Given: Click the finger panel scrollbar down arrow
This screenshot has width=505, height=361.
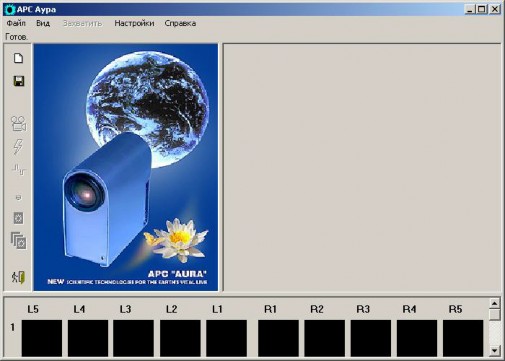Looking at the screenshot, I should (495, 350).
